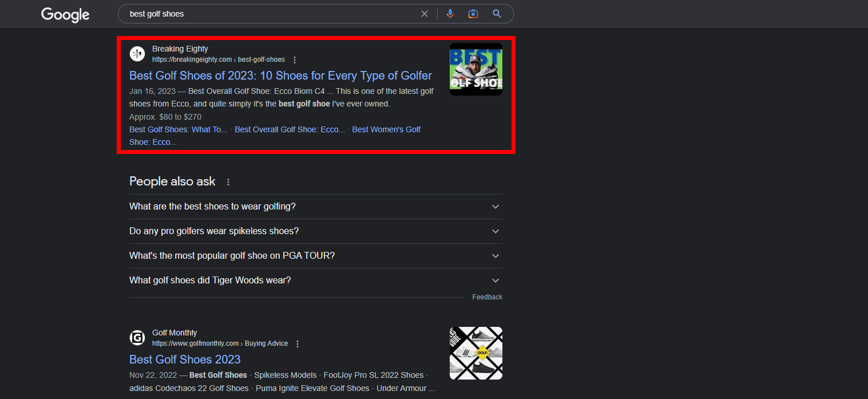
Task: Open three-dot menu beside golfmonthly.com URL
Action: click(298, 343)
